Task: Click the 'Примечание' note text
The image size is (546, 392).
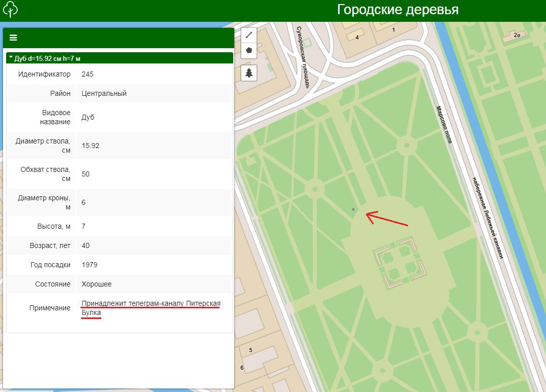Action: pos(151,308)
